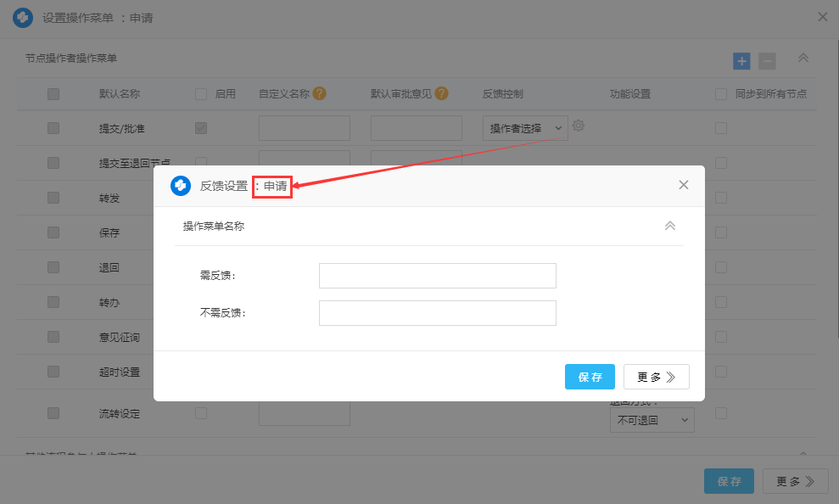Collapse the 操作菜单名称 section
The width and height of the screenshot is (839, 504).
pyautogui.click(x=669, y=226)
